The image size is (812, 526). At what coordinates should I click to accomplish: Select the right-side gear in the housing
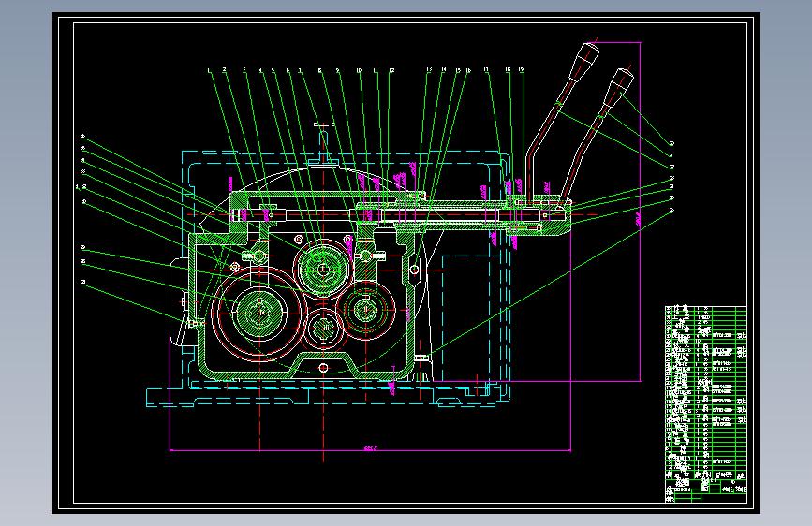(x=366, y=311)
